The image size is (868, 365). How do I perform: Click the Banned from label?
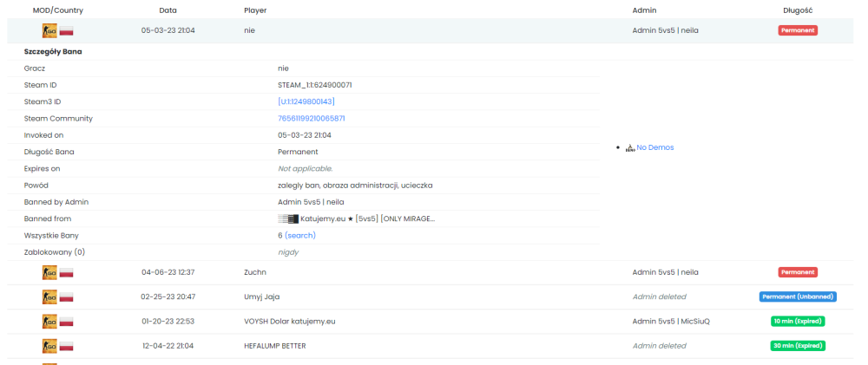click(x=48, y=218)
